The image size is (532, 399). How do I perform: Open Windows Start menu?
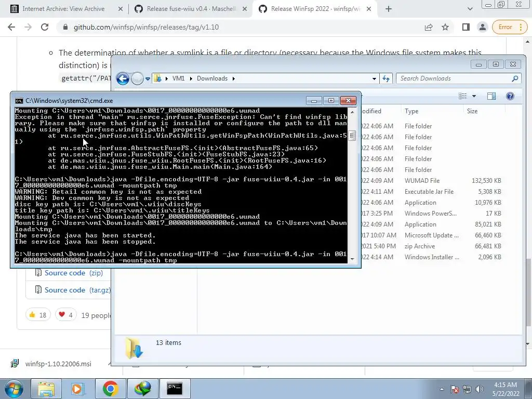click(14, 388)
